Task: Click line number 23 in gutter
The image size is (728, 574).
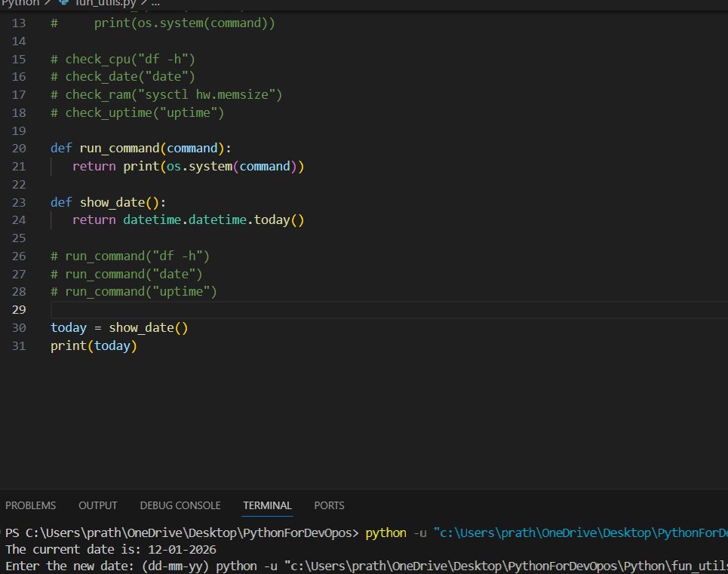Action: [20, 202]
